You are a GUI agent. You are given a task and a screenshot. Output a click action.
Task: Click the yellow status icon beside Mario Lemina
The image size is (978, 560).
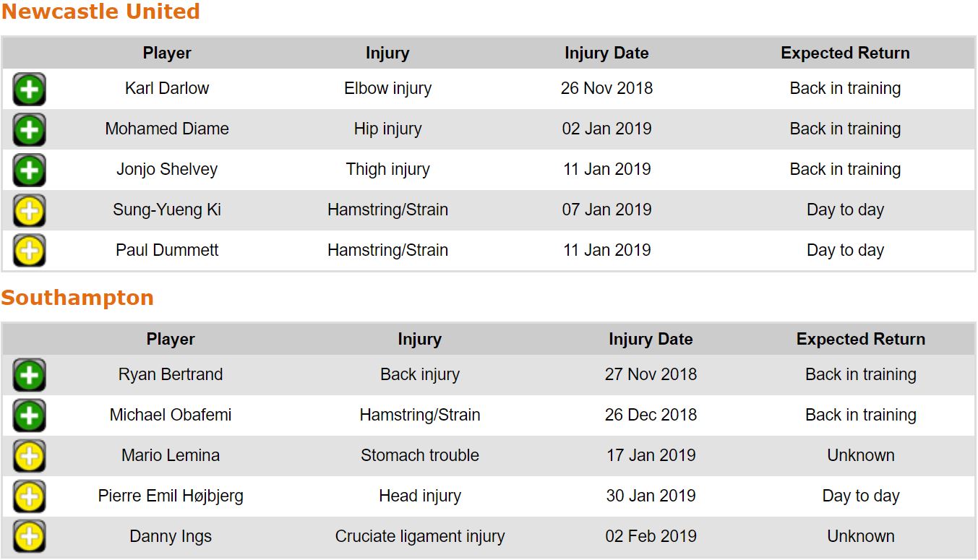coord(29,457)
